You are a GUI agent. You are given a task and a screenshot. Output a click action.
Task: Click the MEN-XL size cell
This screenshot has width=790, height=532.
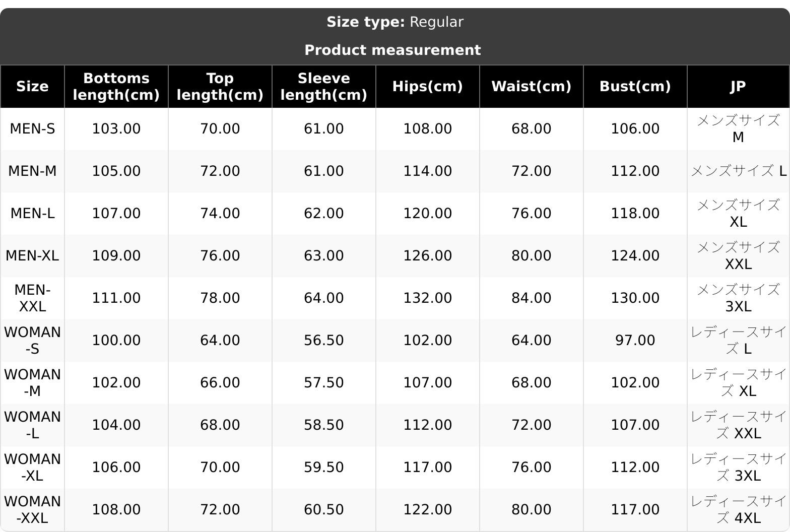point(32,255)
